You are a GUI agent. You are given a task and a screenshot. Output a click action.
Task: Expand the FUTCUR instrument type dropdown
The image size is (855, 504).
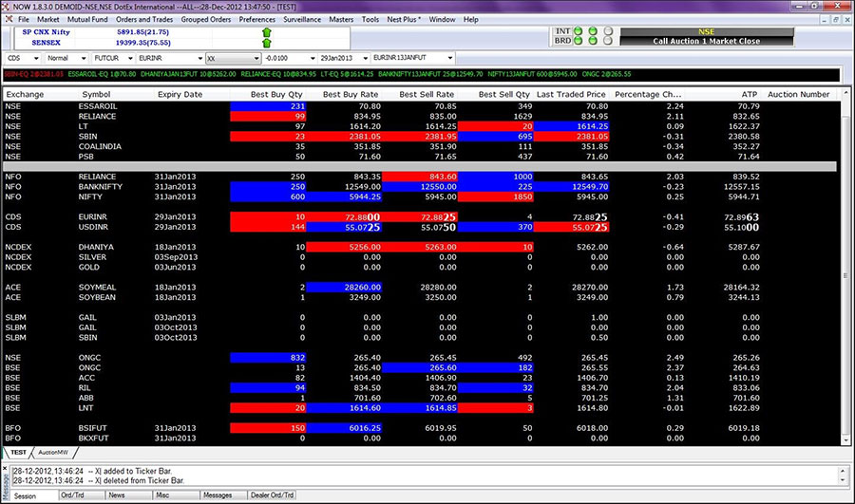pos(129,58)
